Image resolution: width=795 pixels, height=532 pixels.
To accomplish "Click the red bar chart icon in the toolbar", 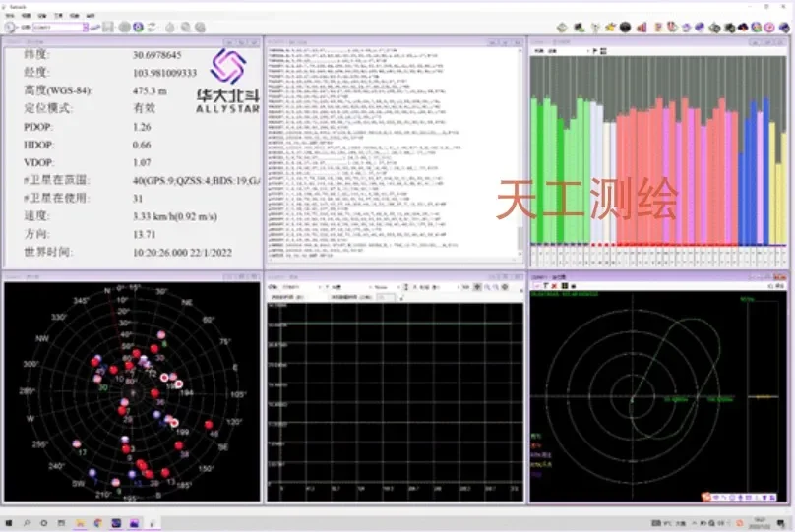I will (x=642, y=27).
